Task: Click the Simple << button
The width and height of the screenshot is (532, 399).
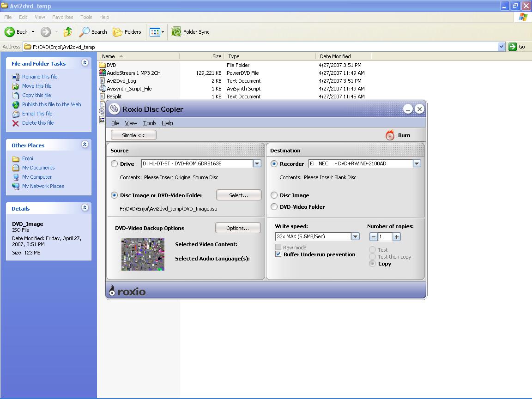Action: 133,135
